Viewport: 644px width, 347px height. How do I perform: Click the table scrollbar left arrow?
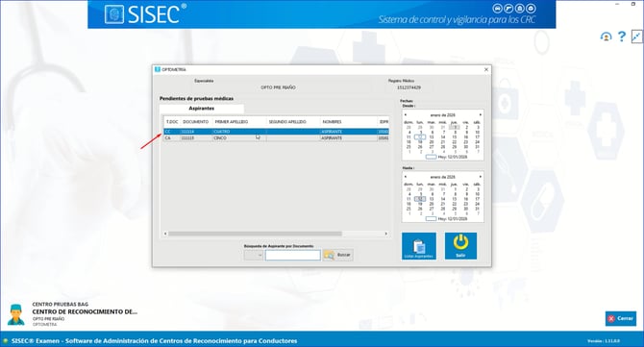[x=165, y=234]
